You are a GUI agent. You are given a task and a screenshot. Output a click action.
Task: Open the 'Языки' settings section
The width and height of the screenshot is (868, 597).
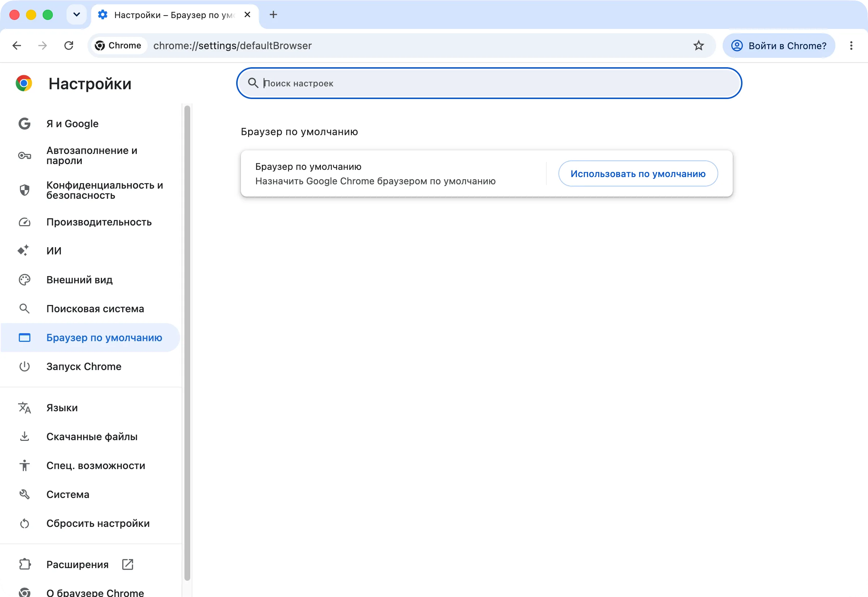(90, 408)
